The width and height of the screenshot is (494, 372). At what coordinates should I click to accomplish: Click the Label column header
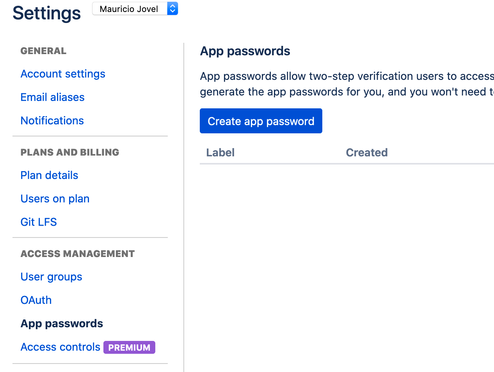click(x=220, y=152)
